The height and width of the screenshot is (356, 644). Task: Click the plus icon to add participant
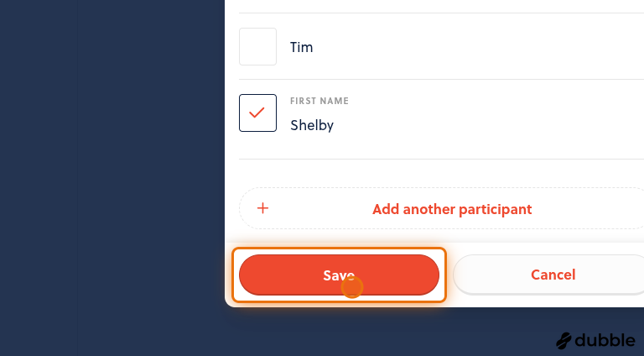[262, 208]
